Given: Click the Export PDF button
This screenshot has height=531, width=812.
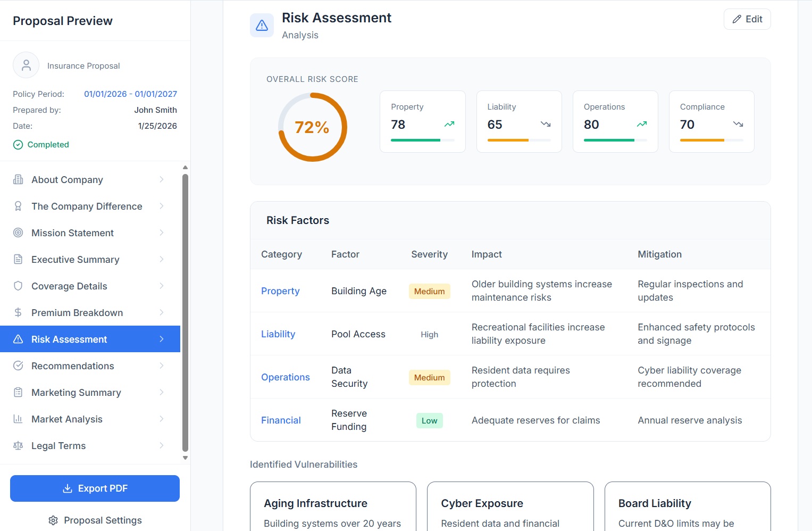Looking at the screenshot, I should pos(95,488).
